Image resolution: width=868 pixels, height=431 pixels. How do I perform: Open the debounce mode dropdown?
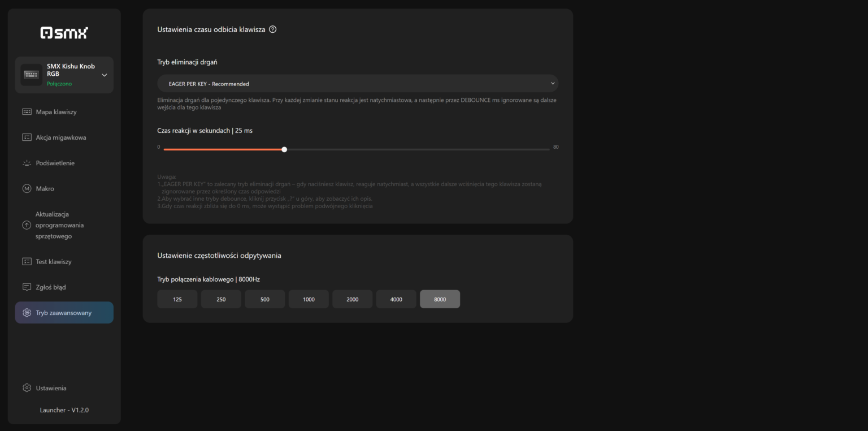[357, 83]
